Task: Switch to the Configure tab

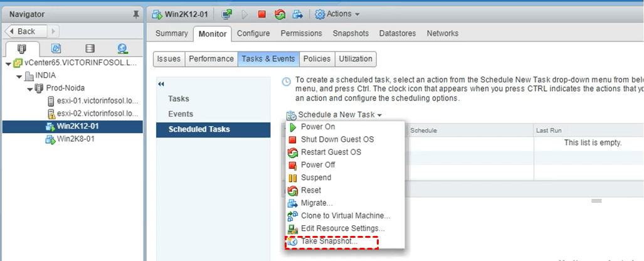Action: point(253,34)
